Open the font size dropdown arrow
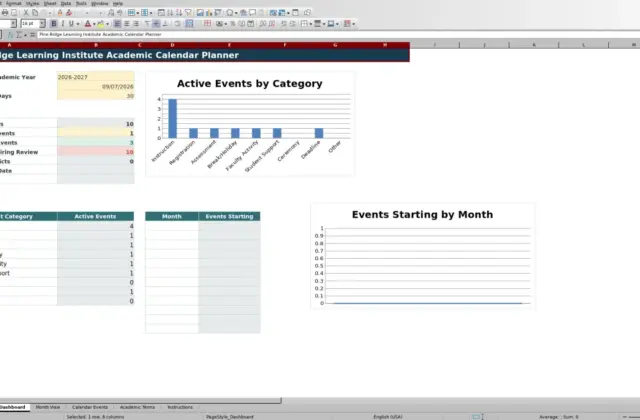640x420 pixels. click(x=42, y=24)
